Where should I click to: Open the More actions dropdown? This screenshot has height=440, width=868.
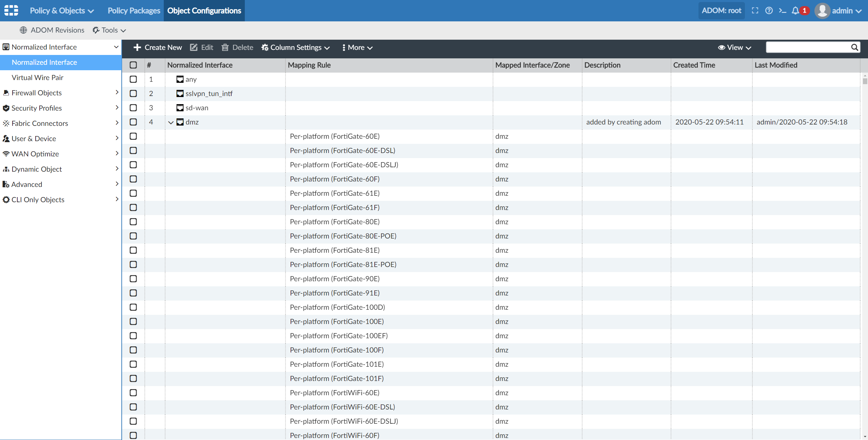click(357, 47)
